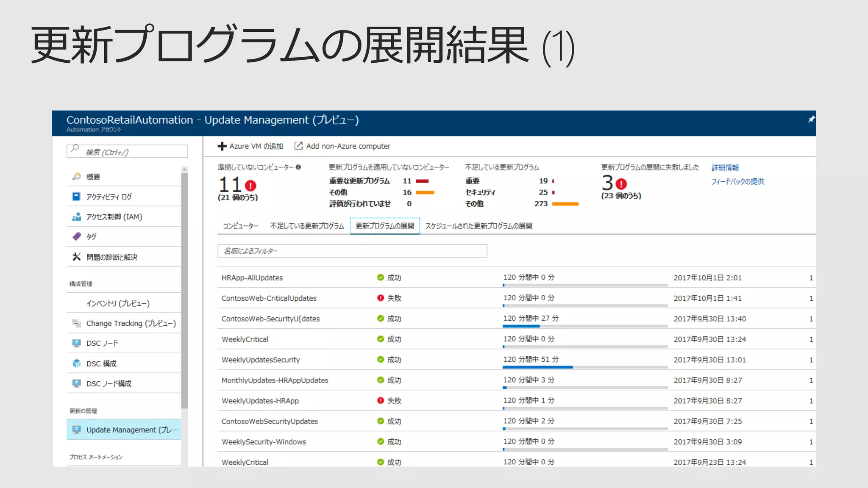Click Change Tracking sidebar icon
The width and height of the screenshot is (868, 488).
pos(77,323)
